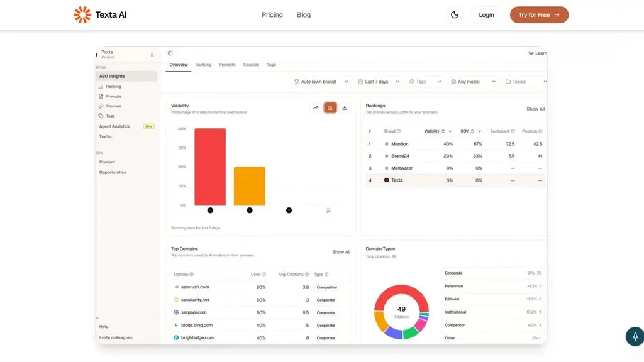The image size is (644, 362).
Task: Click Corporate domain type legend row
Action: coord(493,273)
